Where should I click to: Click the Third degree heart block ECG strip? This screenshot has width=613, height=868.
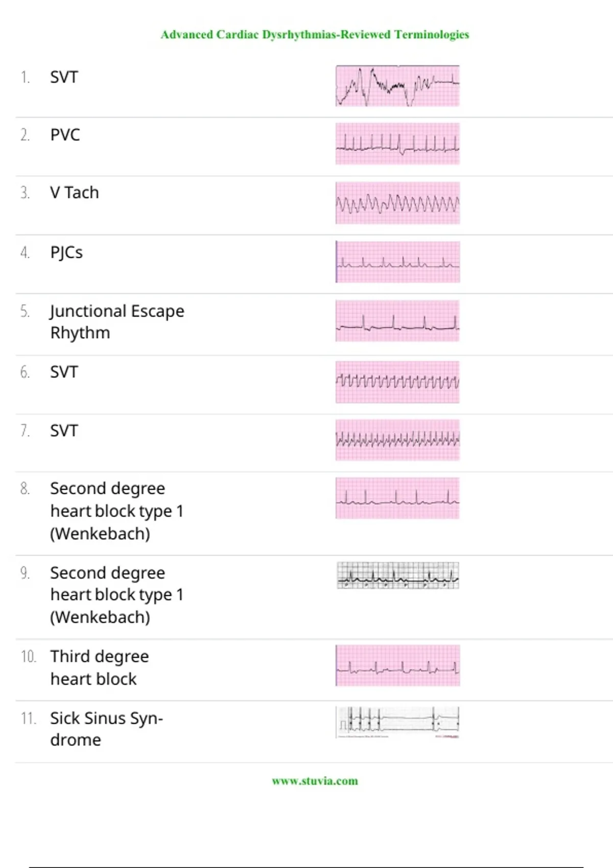pyautogui.click(x=397, y=665)
